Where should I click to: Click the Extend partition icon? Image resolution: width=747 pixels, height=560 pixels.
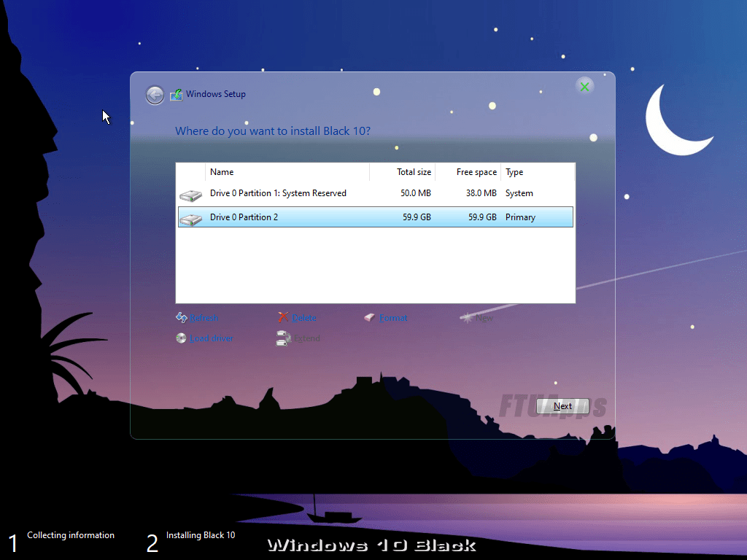pyautogui.click(x=284, y=338)
